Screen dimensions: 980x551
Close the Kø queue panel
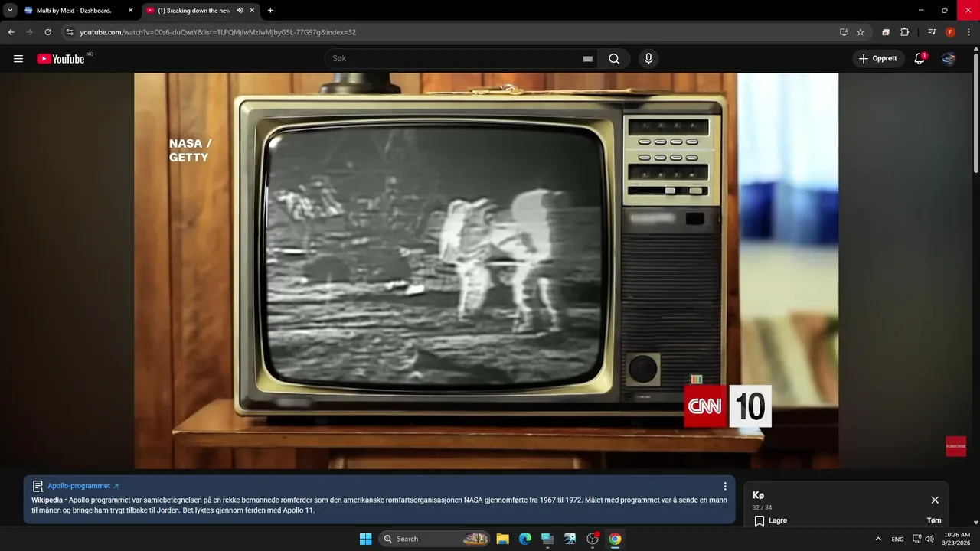pos(935,500)
